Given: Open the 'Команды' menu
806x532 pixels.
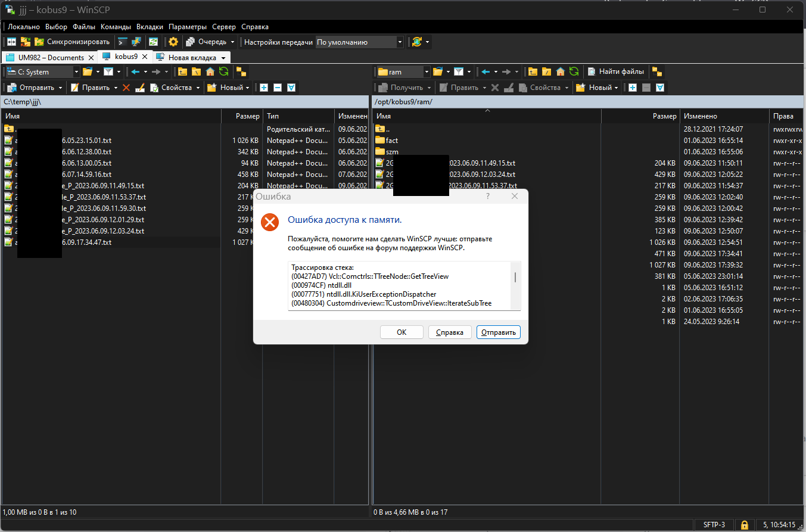Looking at the screenshot, I should tap(116, 27).
